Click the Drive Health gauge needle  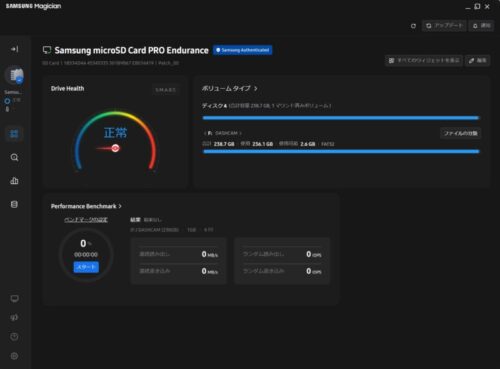tap(108, 148)
